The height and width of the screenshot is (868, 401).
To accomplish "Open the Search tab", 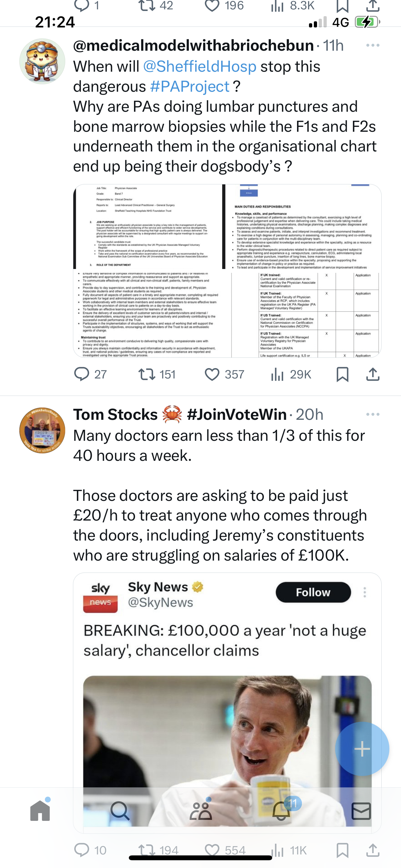I will [120, 811].
